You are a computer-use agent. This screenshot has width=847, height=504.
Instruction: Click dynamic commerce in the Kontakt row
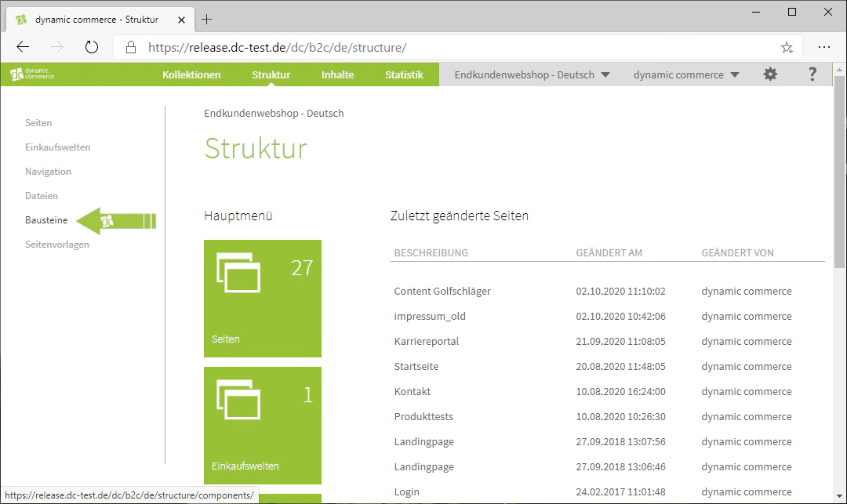[747, 392]
